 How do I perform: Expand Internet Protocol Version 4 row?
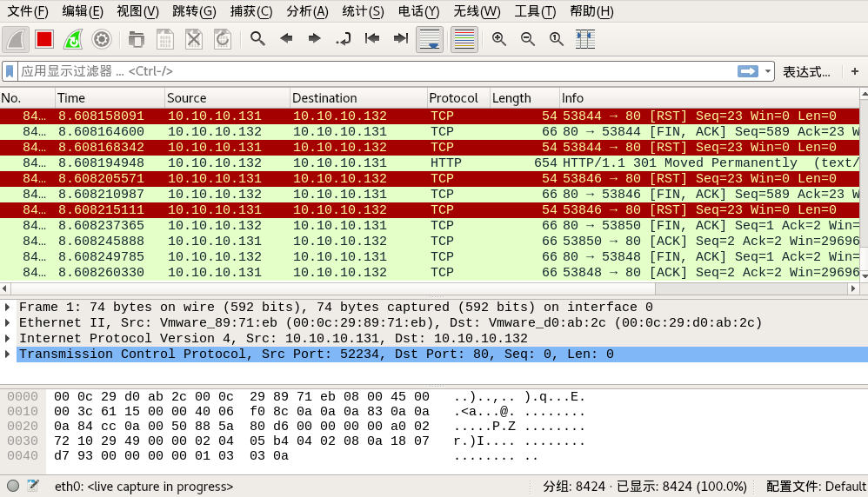coord(8,338)
